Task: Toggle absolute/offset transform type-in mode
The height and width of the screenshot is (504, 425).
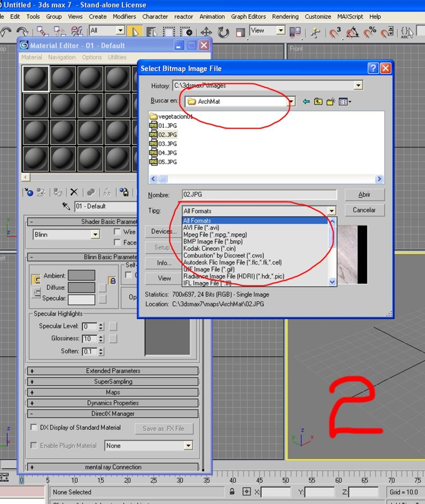Action: (247, 491)
